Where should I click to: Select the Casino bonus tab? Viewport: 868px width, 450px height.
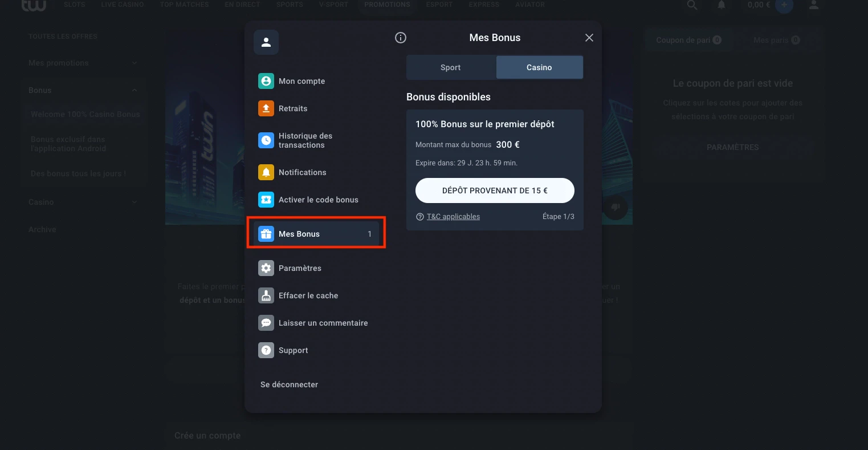click(x=539, y=67)
